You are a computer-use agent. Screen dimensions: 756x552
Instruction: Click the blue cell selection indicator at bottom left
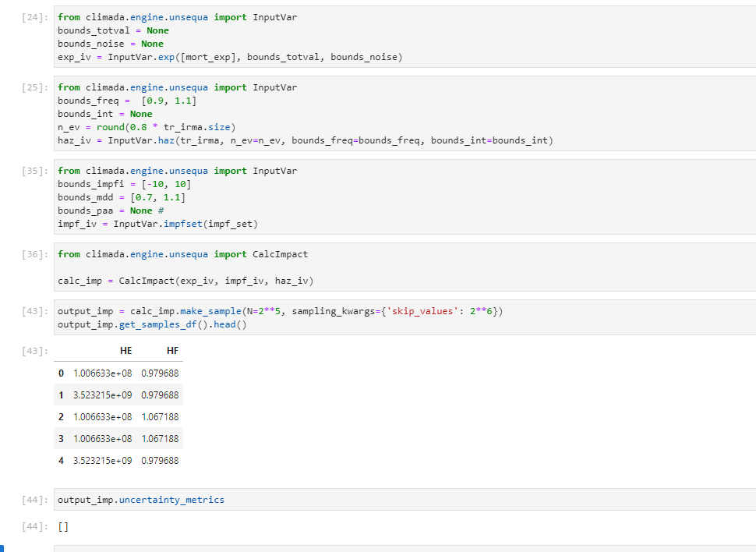[4, 550]
